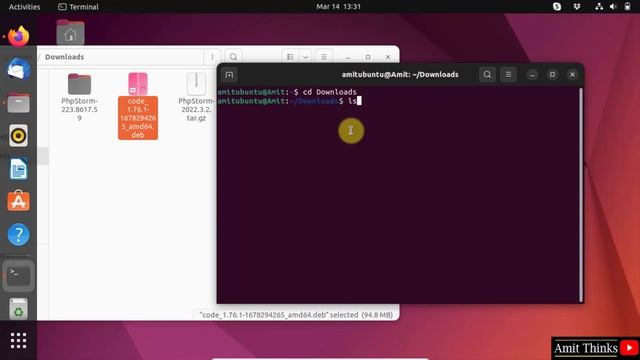This screenshot has height=360, width=640.
Task: Launch Thunderbird mail from the dock
Action: [x=18, y=69]
